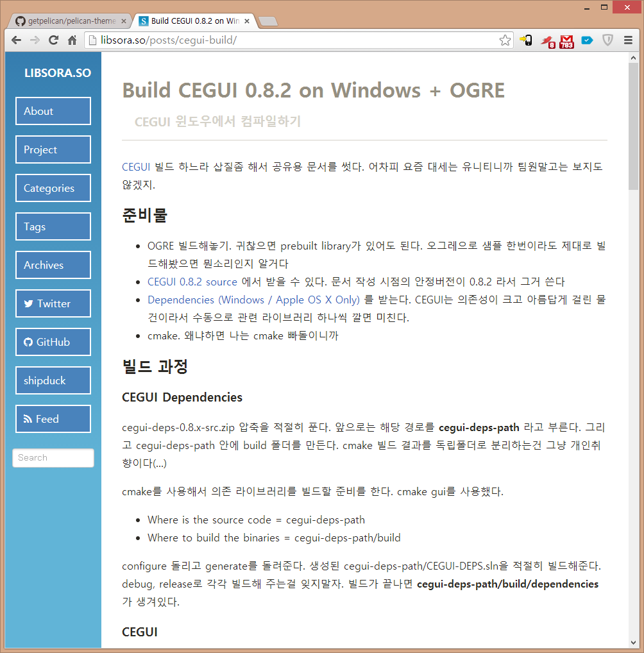Click the sidebar Search field
This screenshot has width=644, height=653.
tap(53, 458)
